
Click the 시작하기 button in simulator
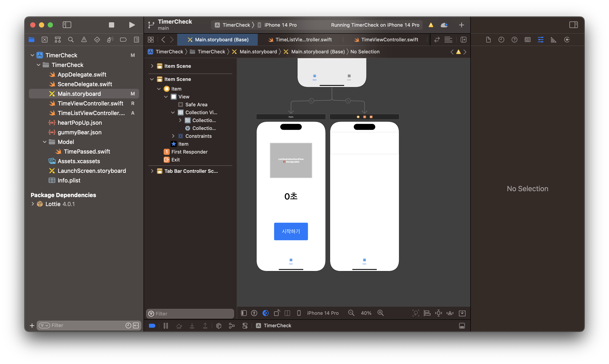pos(291,231)
